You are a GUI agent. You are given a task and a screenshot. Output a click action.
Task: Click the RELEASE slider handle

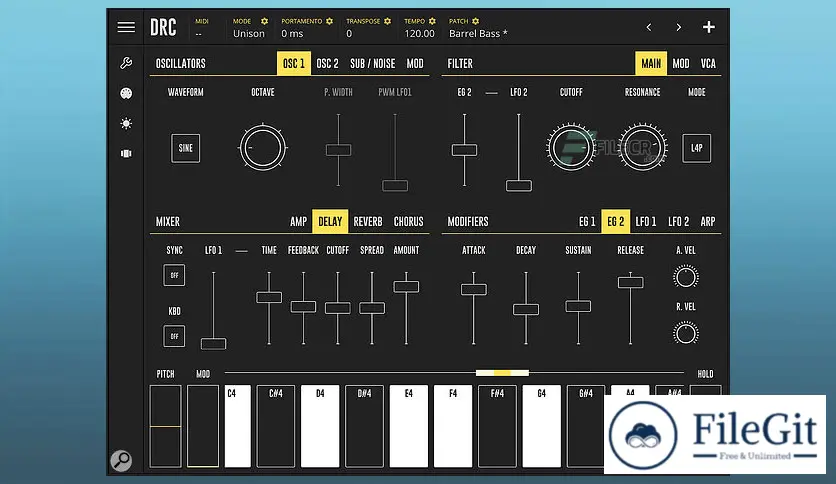click(x=630, y=283)
